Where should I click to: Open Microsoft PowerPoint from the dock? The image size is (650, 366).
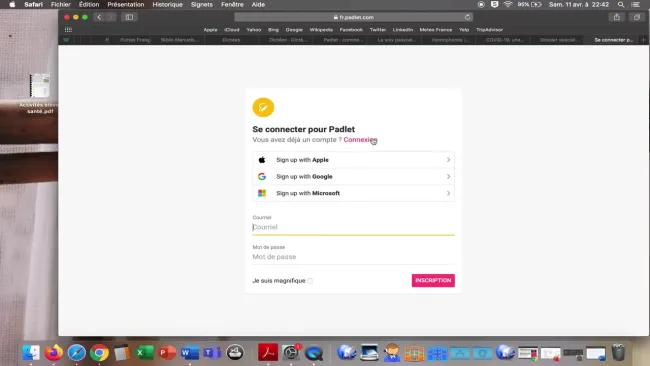click(167, 353)
